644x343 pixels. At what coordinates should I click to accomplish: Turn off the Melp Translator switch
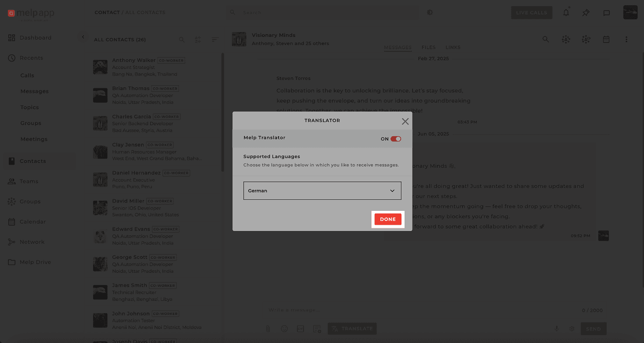396,139
